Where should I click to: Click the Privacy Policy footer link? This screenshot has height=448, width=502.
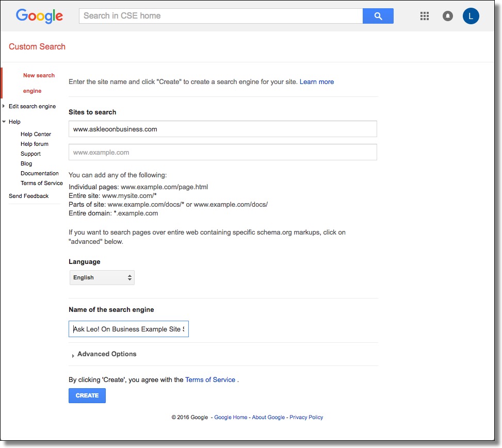tap(306, 417)
